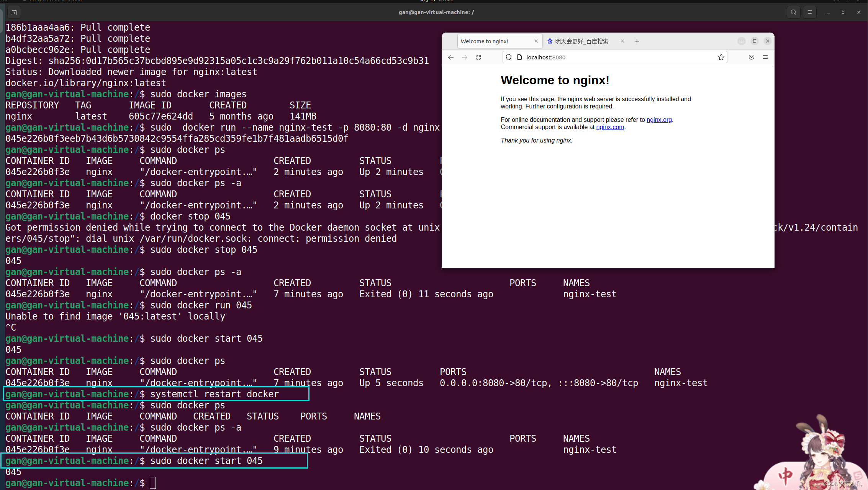Click image ID 605c77e624dd
The width and height of the screenshot is (868, 490).
[x=161, y=116]
